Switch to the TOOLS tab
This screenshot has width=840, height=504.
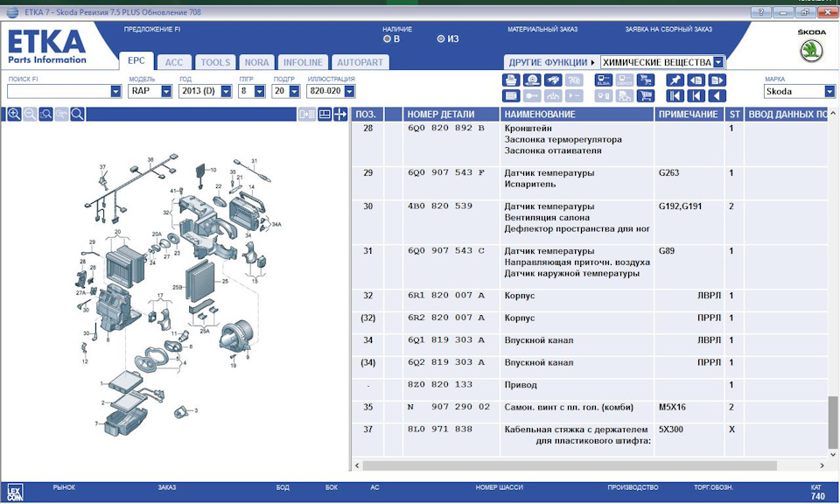[x=215, y=63]
